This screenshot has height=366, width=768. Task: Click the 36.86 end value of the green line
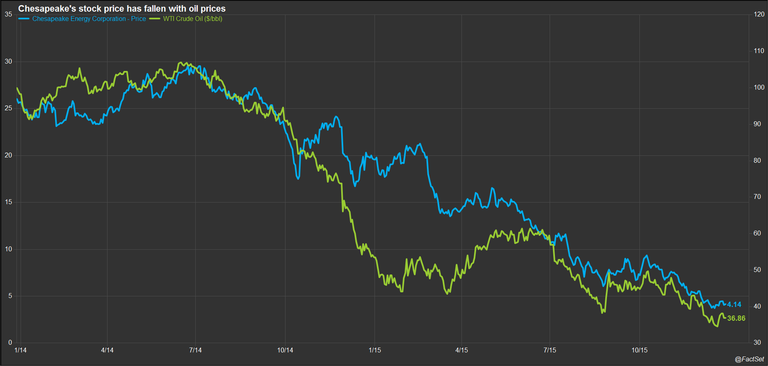click(736, 318)
